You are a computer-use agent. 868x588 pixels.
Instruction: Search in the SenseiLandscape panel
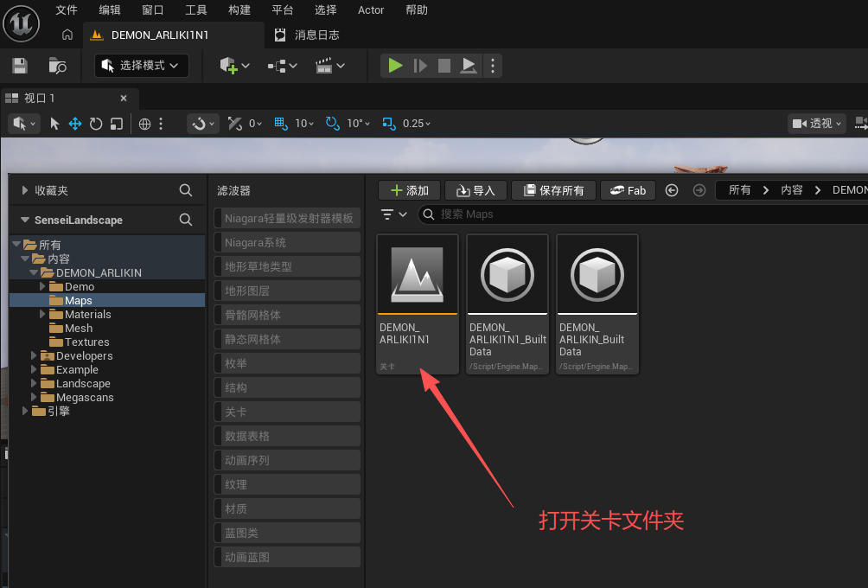[186, 220]
